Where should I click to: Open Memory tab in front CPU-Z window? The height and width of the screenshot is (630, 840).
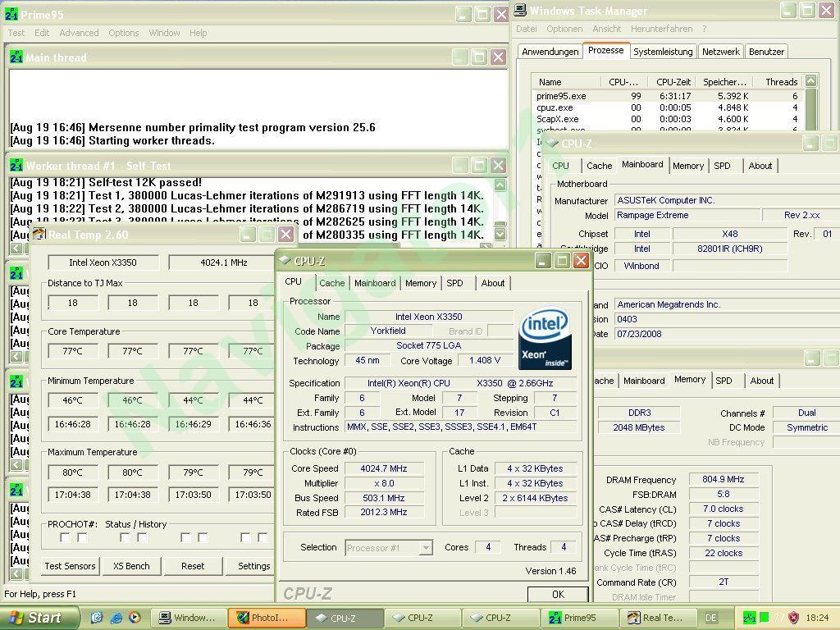[x=421, y=283]
